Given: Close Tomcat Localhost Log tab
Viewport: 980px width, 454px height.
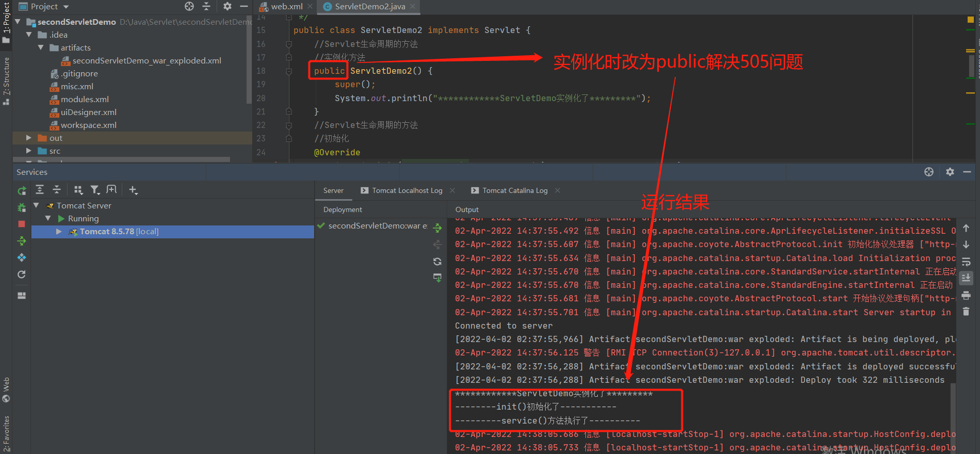Looking at the screenshot, I should pos(452,190).
